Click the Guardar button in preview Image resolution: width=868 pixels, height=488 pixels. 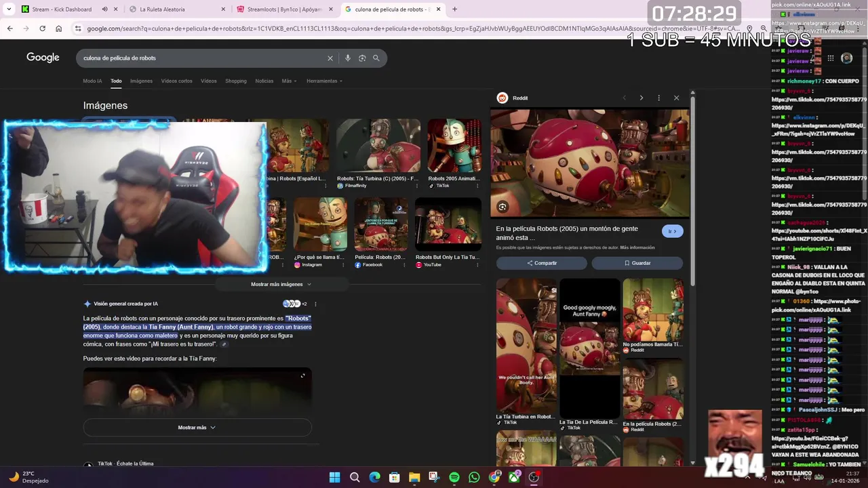(637, 263)
